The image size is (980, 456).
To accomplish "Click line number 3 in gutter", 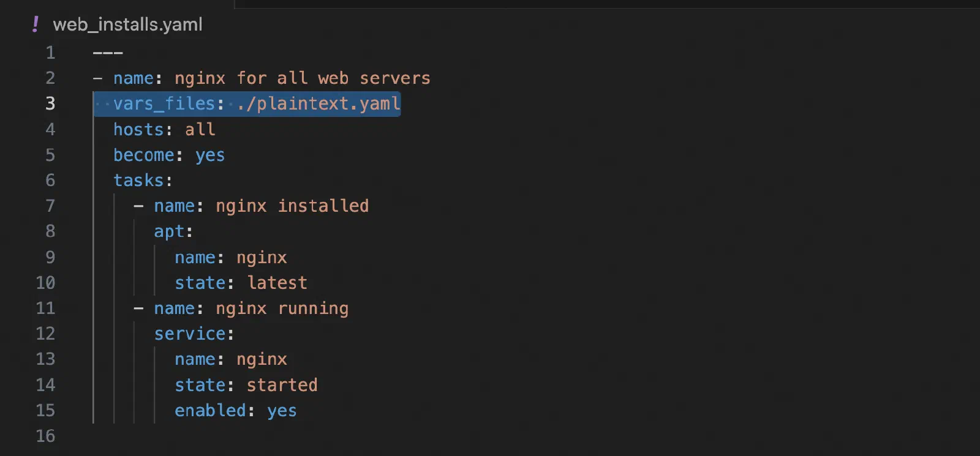I will [x=50, y=103].
